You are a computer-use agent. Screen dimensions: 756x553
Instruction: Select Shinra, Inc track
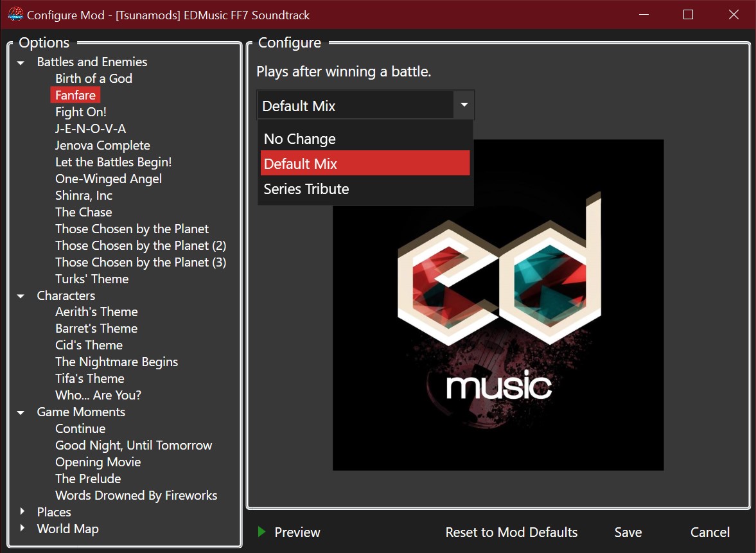[84, 195]
